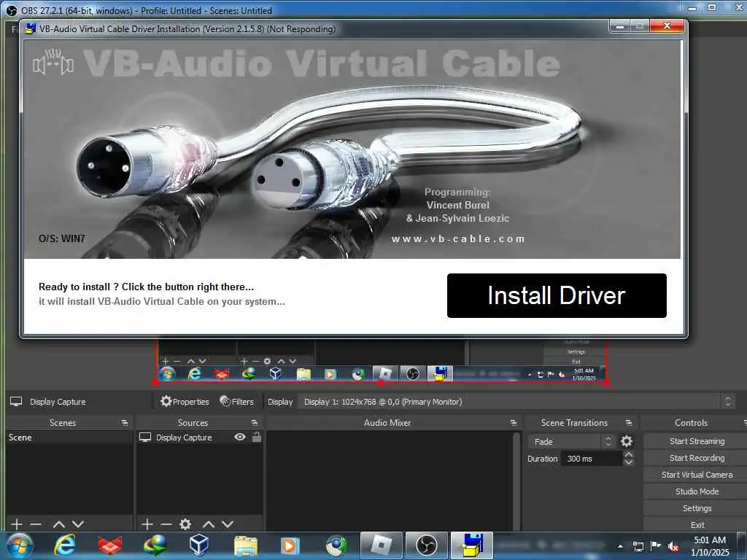Add a new source with plus icon
The width and height of the screenshot is (747, 560).
click(147, 524)
